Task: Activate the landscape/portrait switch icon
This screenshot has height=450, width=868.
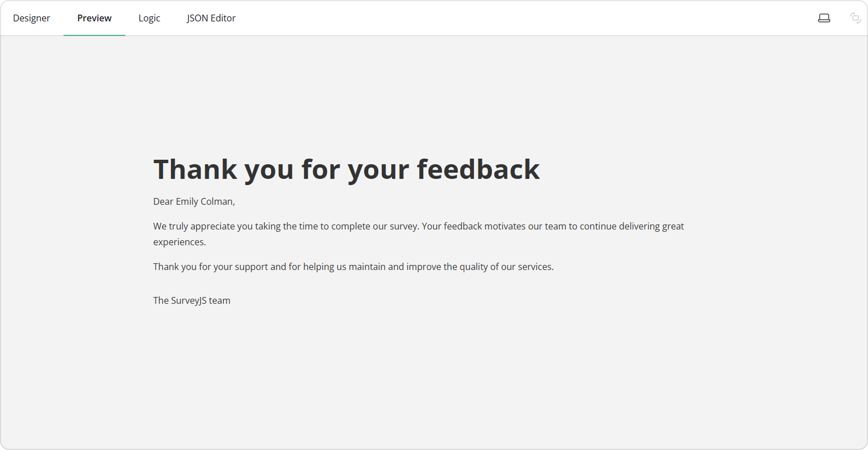Action: tap(855, 17)
